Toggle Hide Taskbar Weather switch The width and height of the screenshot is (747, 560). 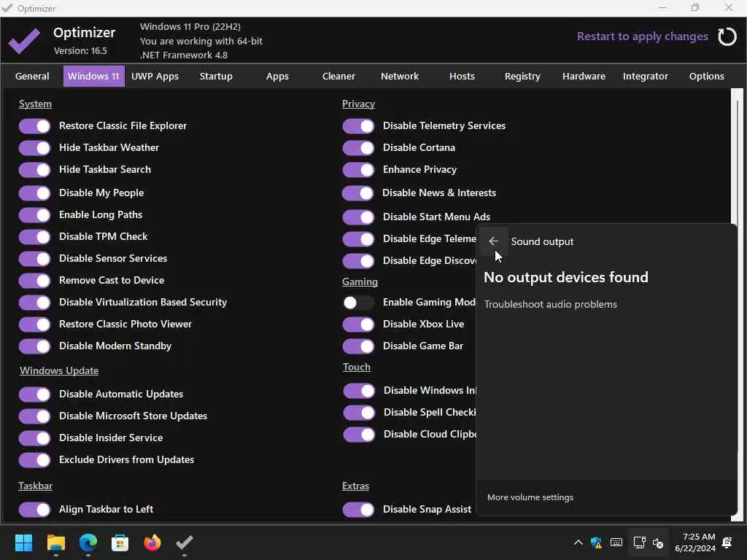coord(34,148)
